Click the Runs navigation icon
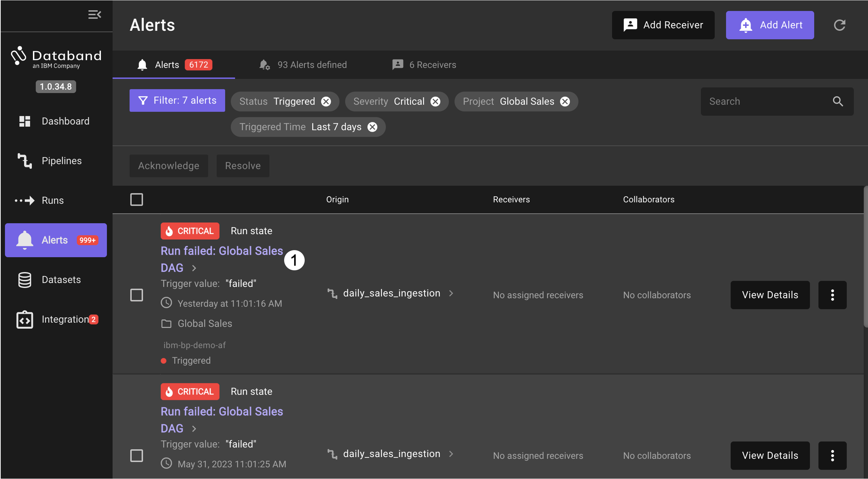The width and height of the screenshot is (868, 479). (x=24, y=200)
